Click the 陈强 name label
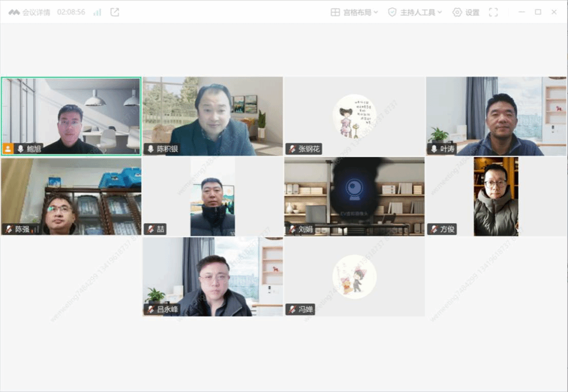This screenshot has height=392, width=568. (x=22, y=229)
